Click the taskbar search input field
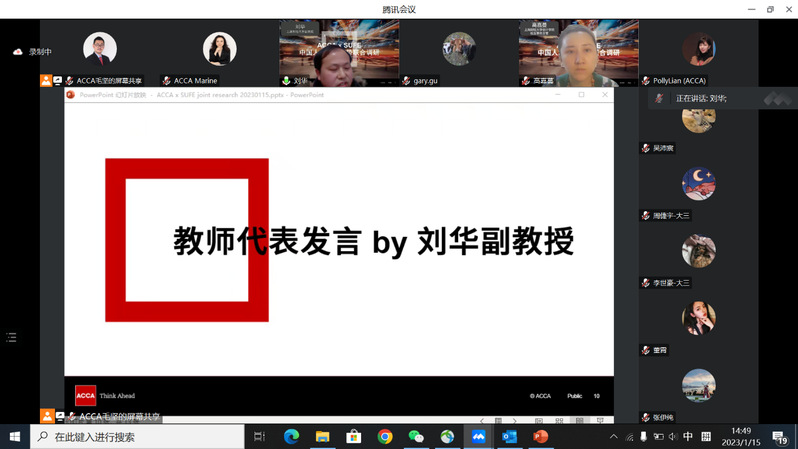The image size is (798, 449). [x=140, y=437]
